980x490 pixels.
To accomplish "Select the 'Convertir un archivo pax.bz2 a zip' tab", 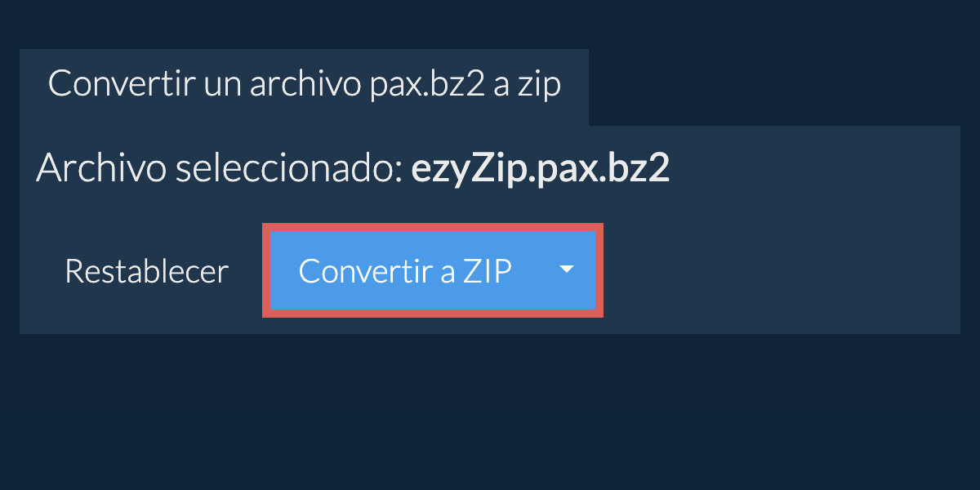I will pos(304,85).
